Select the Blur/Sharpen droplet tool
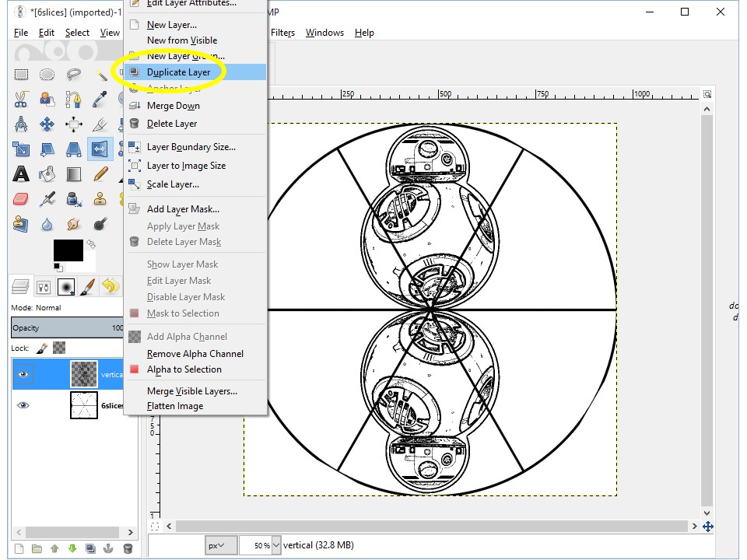This screenshot has height=560, width=747. tap(47, 224)
